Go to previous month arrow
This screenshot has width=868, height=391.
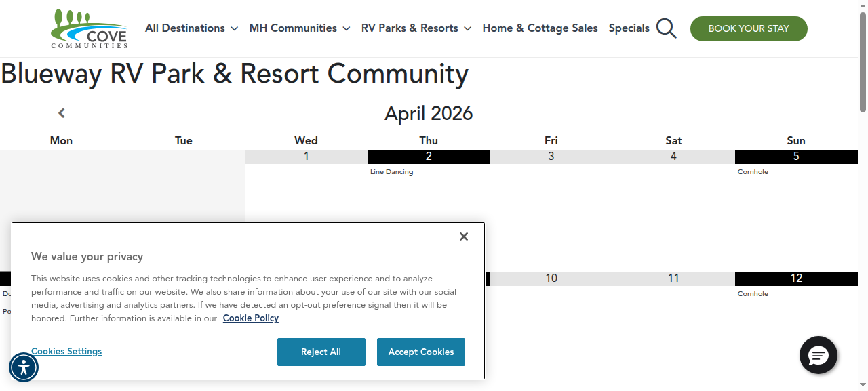coord(62,113)
